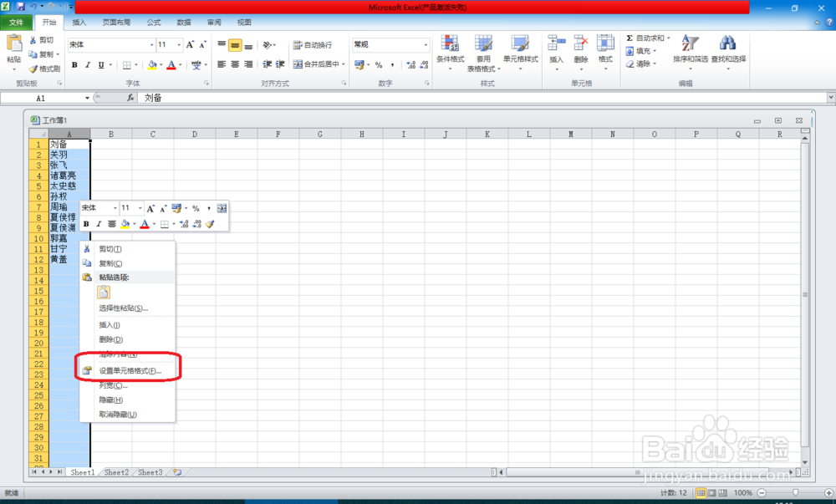Switch to the Formulas tab (公式)

[154, 23]
